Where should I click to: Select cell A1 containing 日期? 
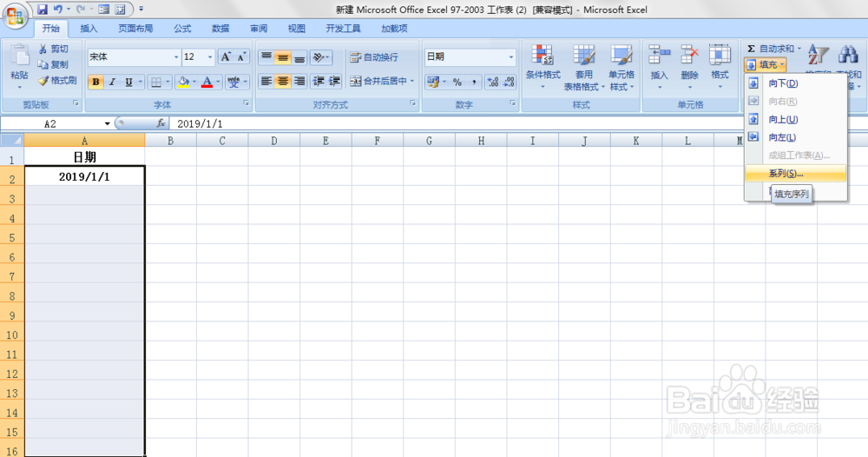coord(84,156)
